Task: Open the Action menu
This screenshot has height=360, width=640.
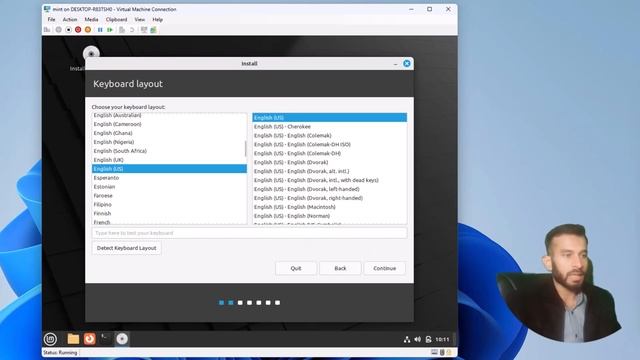Action: tap(70, 19)
